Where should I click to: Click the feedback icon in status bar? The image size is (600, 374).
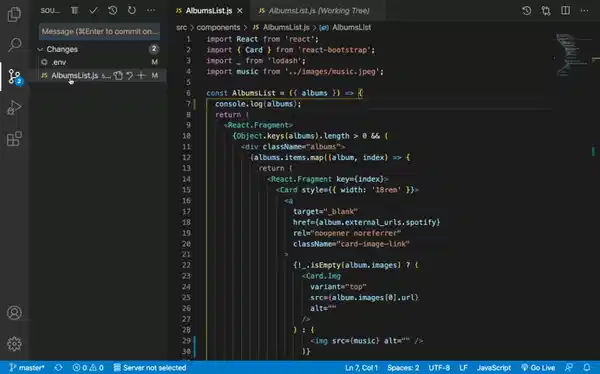click(569, 367)
